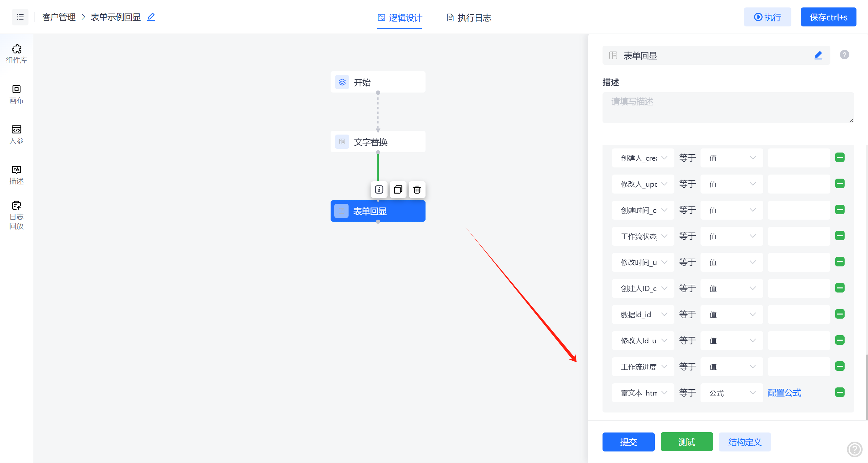Delete the 表单回显 node via trash icon
The height and width of the screenshot is (463, 868).
pyautogui.click(x=417, y=190)
